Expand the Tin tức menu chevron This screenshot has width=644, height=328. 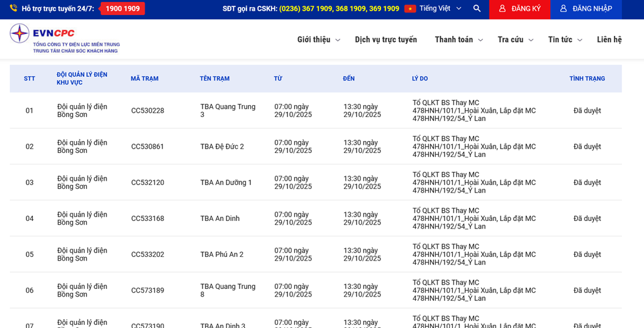pyautogui.click(x=580, y=40)
